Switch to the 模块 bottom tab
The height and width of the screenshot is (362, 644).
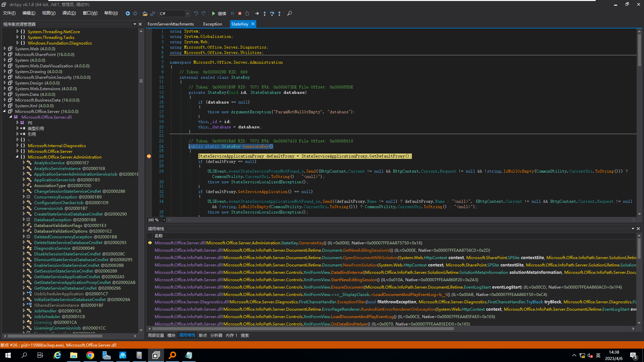pos(171,335)
